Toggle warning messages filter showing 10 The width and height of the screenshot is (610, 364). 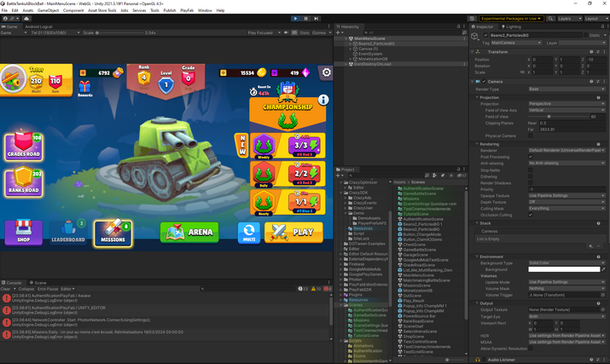point(316,289)
